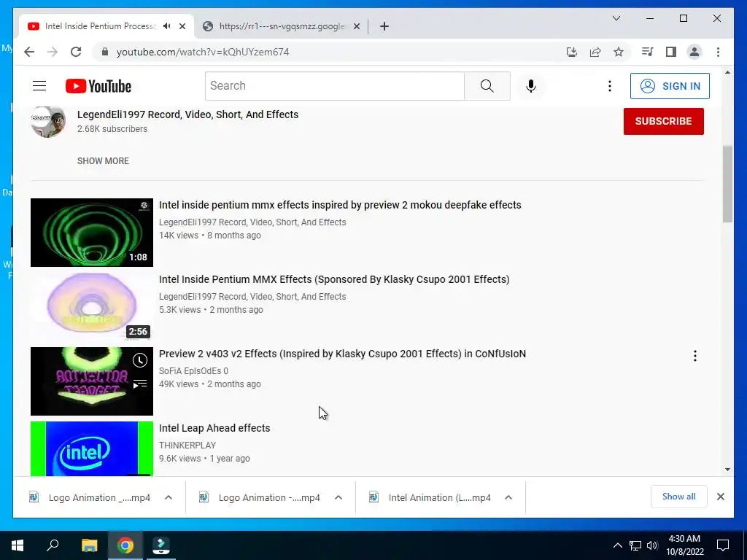Go back to the previous page
The height and width of the screenshot is (560, 747).
(29, 52)
